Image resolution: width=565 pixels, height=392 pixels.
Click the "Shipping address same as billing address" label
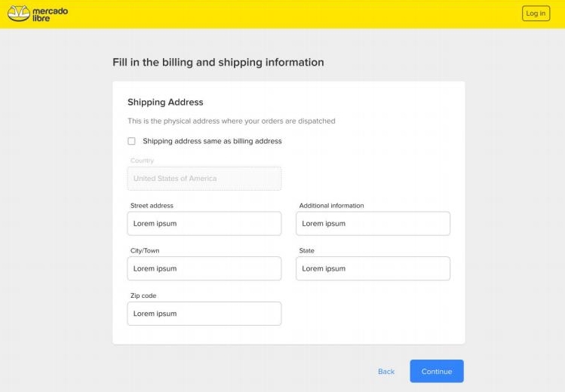coord(212,141)
